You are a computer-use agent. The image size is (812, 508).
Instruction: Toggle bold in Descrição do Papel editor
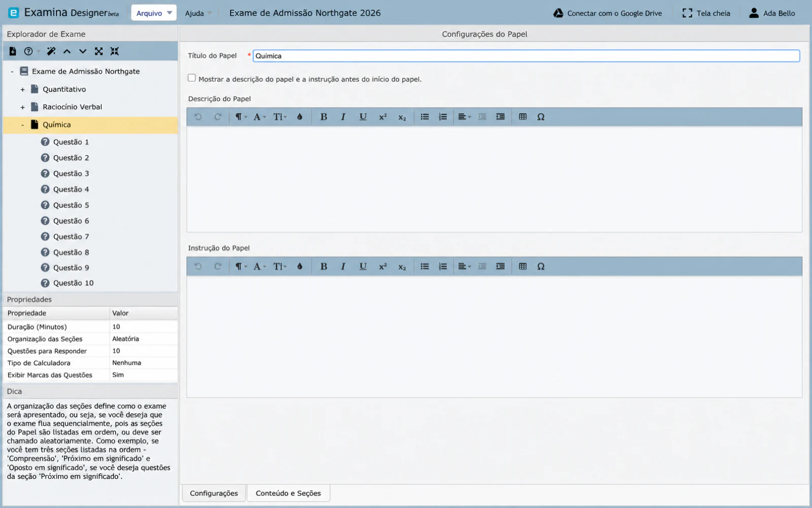(323, 117)
